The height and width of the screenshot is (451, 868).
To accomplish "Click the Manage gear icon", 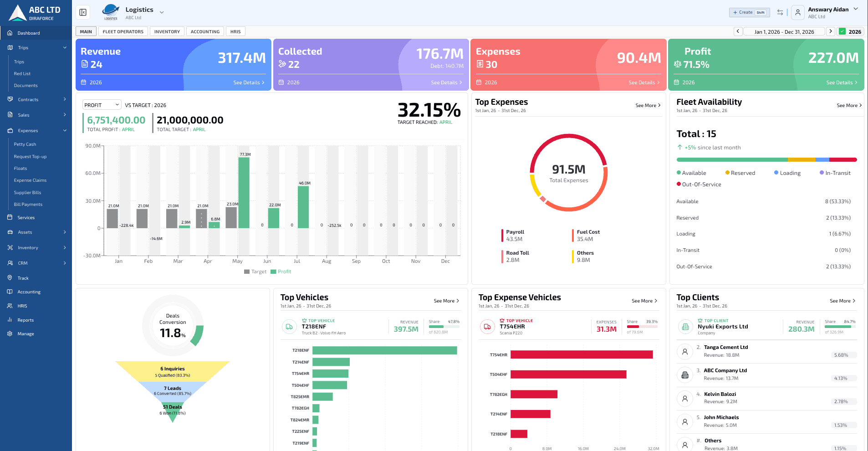I will (10, 333).
